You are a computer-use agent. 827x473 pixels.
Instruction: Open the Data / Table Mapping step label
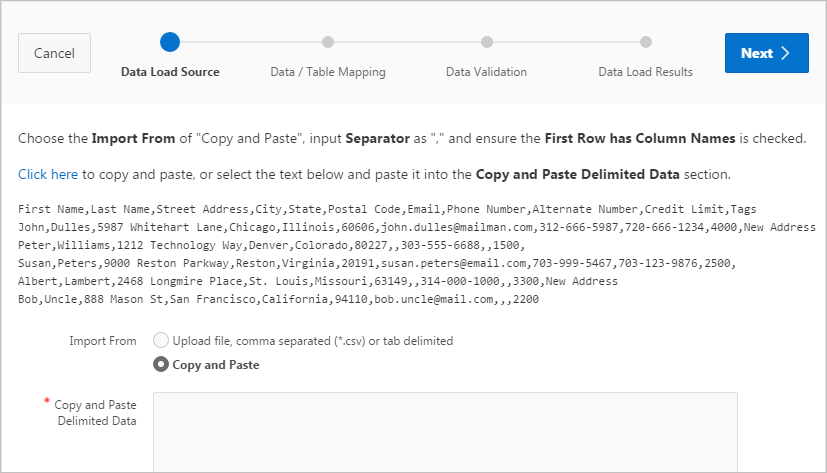point(328,72)
